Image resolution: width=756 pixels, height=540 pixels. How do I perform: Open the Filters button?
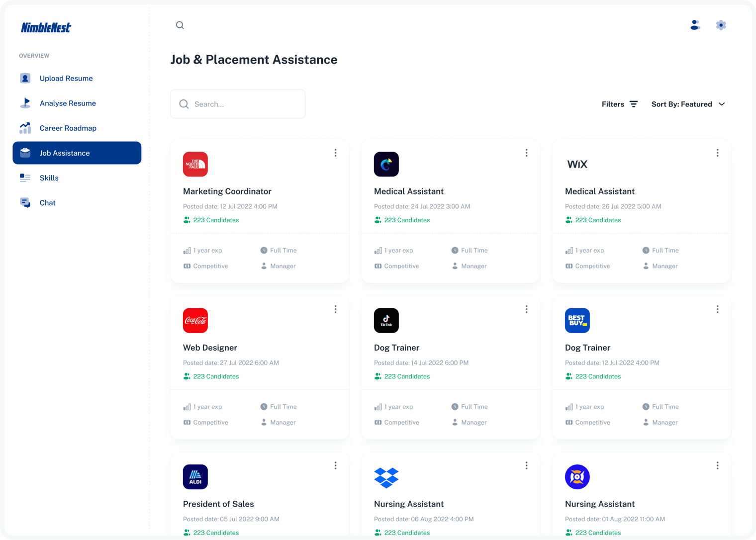pos(620,104)
